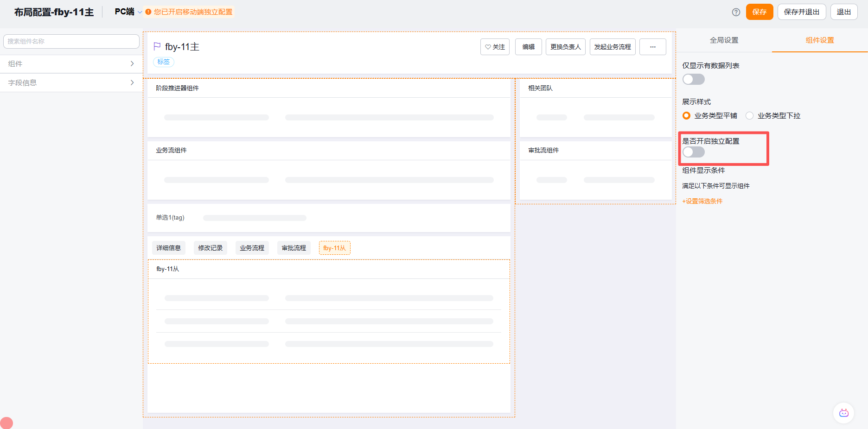Click the +设置筛选条件 link
The height and width of the screenshot is (429, 868).
click(702, 201)
